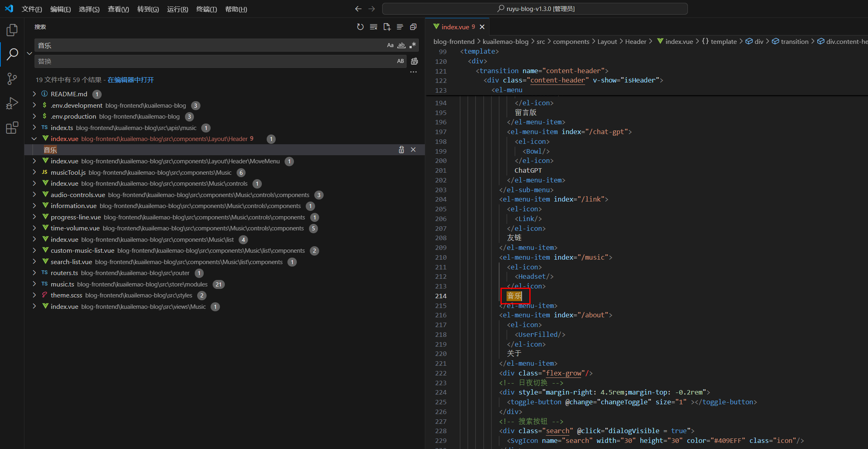Viewport: 868px width, 449px height.
Task: Open the 查看(V) menu
Action: pos(118,9)
